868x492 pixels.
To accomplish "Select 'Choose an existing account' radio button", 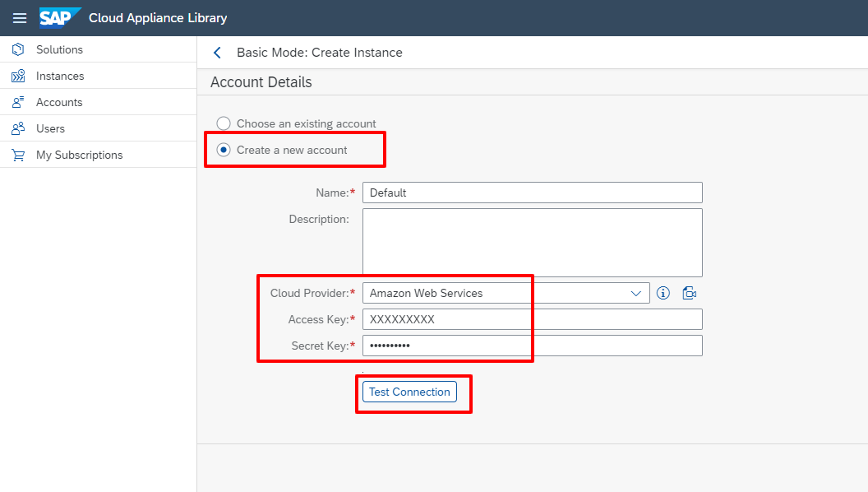I will pyautogui.click(x=224, y=123).
